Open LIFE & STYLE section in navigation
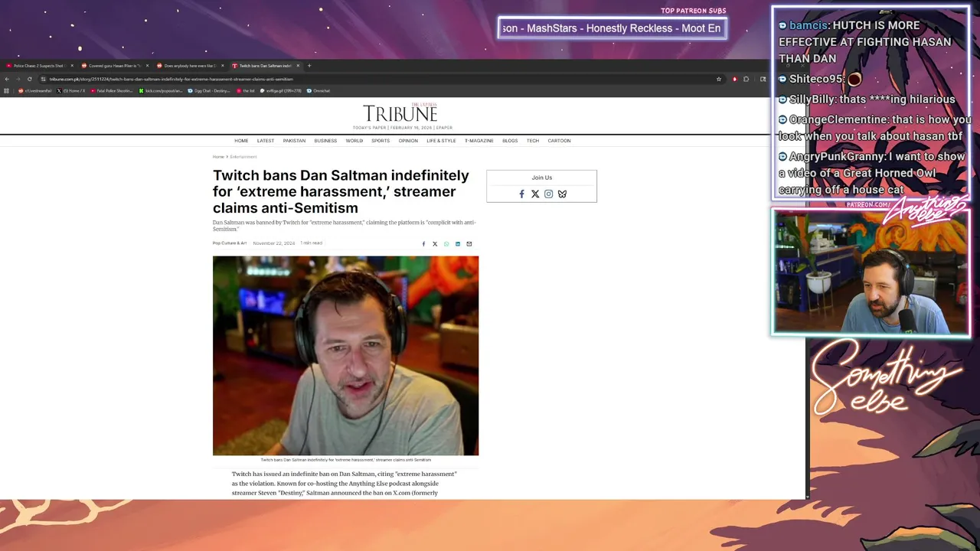Viewport: 980px width, 551px height. tap(441, 141)
